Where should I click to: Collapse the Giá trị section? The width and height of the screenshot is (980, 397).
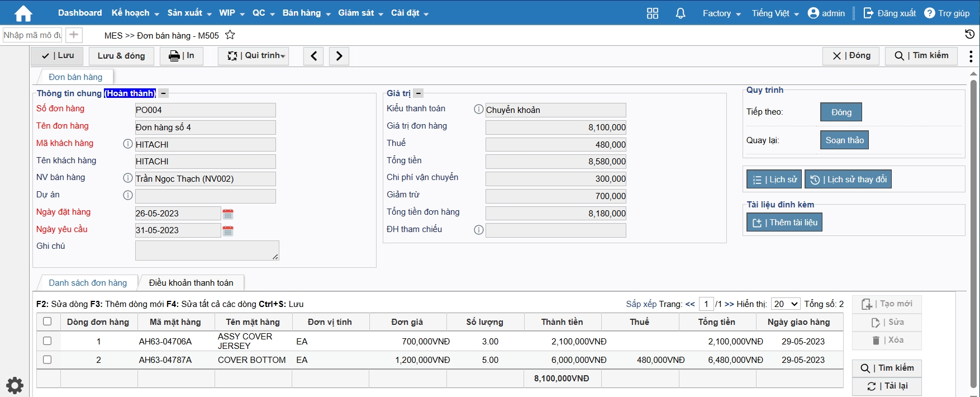418,93
